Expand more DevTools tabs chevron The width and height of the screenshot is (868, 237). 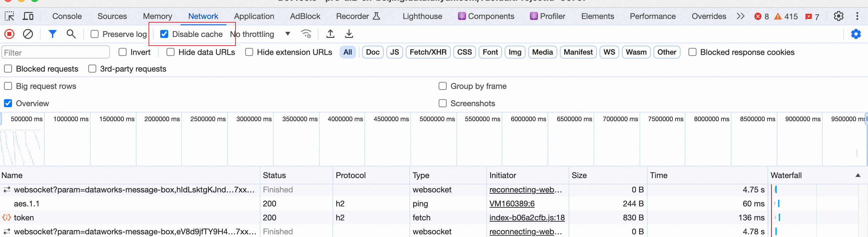tap(740, 16)
